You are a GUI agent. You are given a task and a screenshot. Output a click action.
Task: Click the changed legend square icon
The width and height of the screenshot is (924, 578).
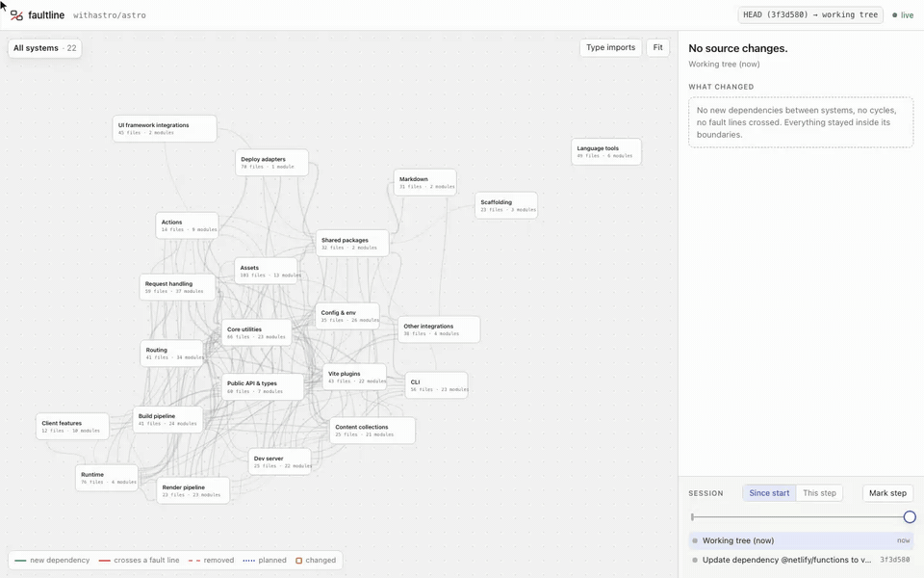click(x=298, y=561)
